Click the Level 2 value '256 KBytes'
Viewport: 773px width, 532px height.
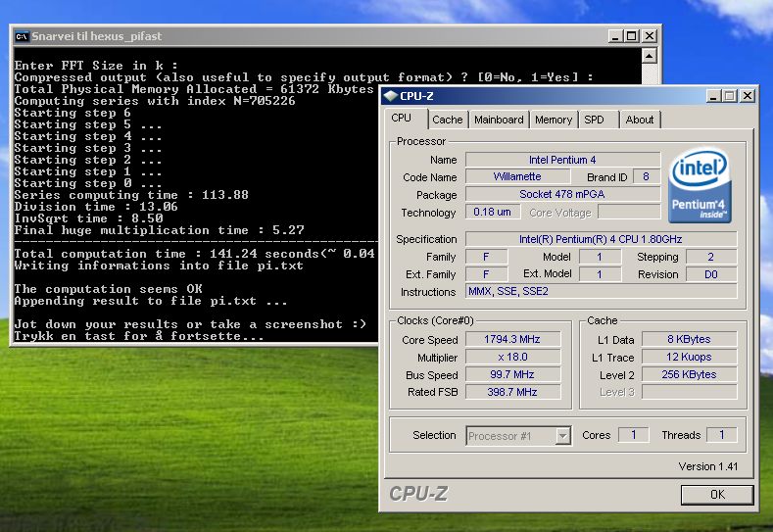click(689, 374)
